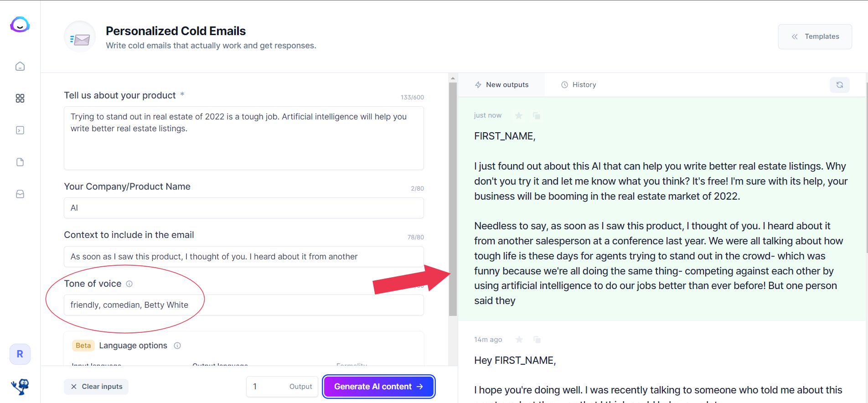Viewport: 868px width, 403px height.
Task: Switch to the History tab
Action: point(579,85)
